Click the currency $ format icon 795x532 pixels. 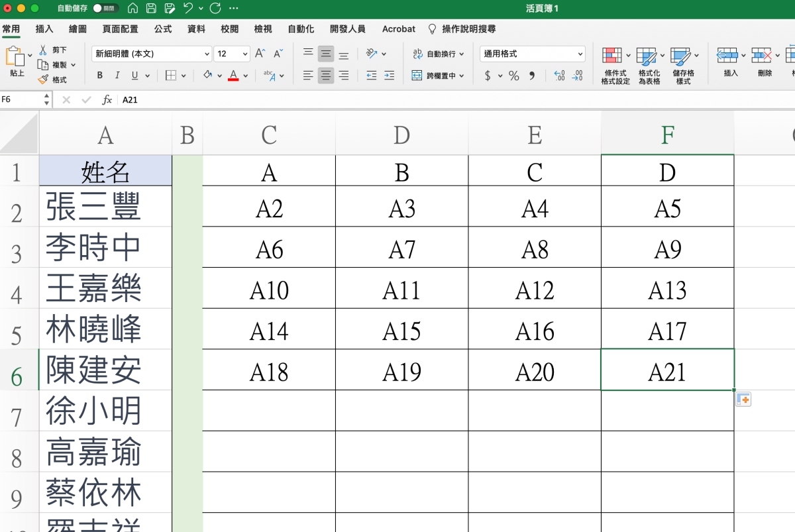[x=488, y=76]
